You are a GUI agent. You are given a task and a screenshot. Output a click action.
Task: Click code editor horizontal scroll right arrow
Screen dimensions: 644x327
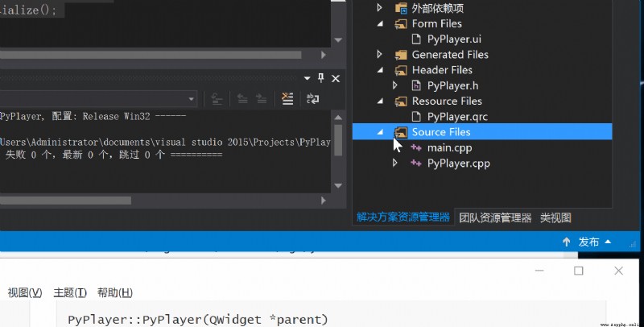[324, 55]
